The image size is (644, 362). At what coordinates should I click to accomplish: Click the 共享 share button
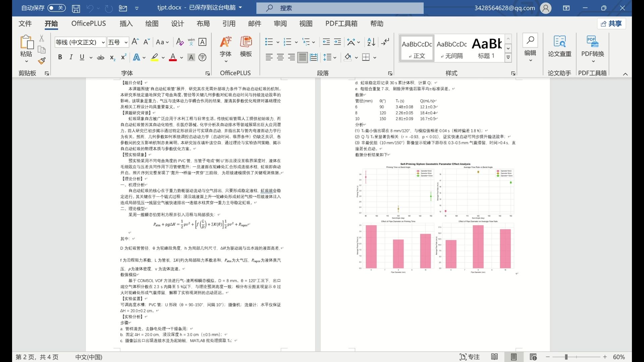click(611, 23)
